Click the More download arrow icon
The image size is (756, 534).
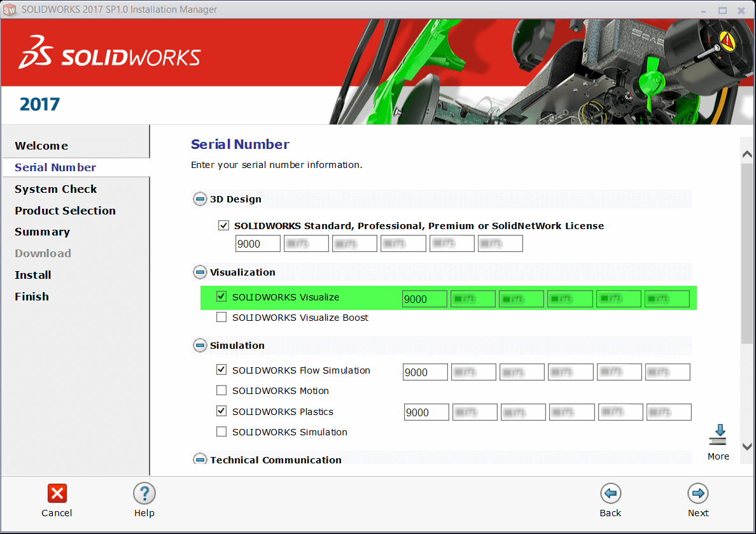point(718,435)
